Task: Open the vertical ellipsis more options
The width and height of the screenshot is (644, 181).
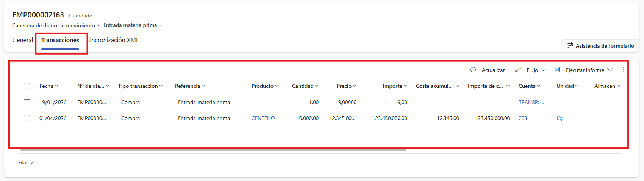Action: (624, 70)
